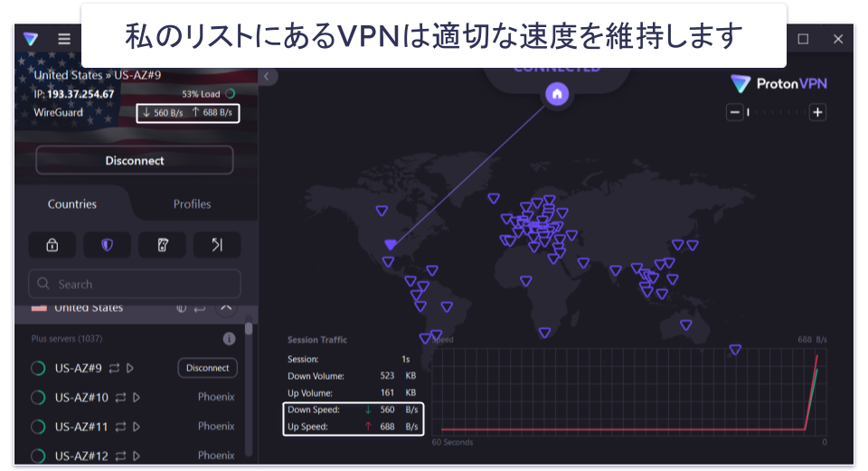This screenshot has width=868, height=471.
Task: Zoom in the map with plus button
Action: [x=817, y=112]
